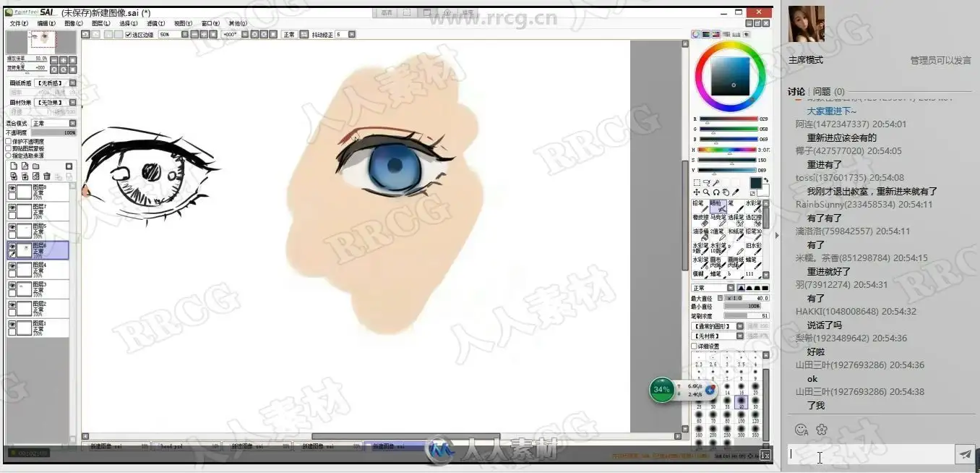The width and height of the screenshot is (980, 473).
Task: Click the foreground color swatch
Action: click(756, 183)
